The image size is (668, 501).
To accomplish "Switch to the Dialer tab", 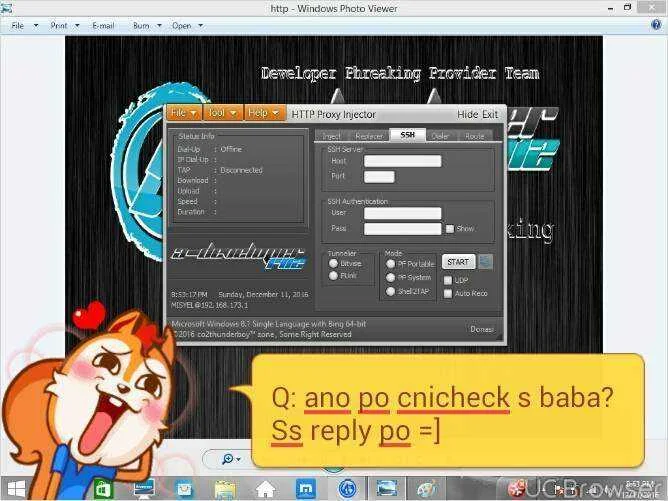I will [x=440, y=136].
